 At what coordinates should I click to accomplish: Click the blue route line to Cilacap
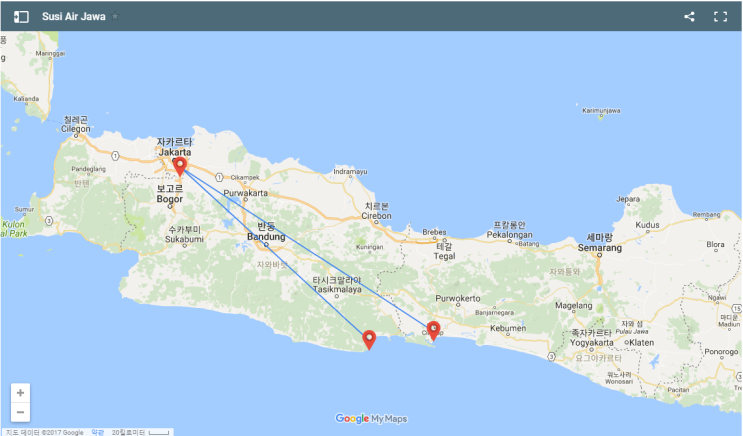308,249
